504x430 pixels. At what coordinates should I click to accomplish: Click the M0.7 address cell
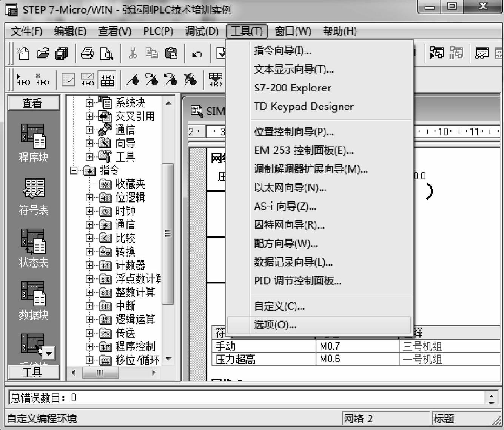357,346
